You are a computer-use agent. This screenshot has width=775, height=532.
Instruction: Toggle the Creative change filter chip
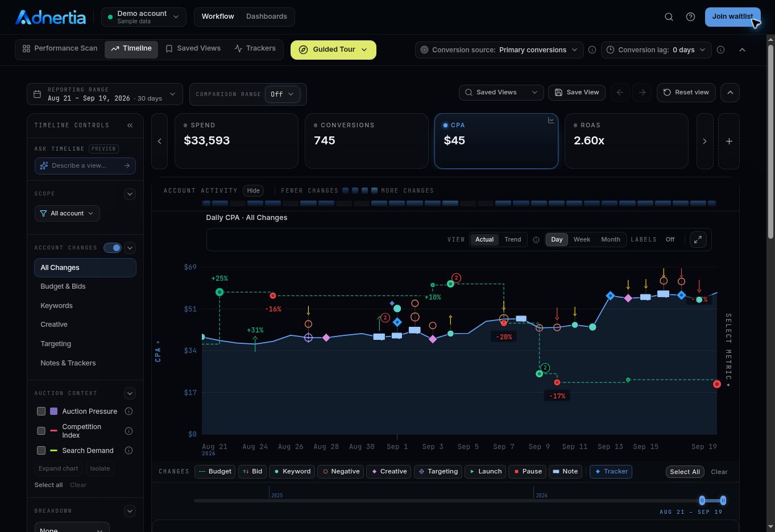click(x=389, y=472)
